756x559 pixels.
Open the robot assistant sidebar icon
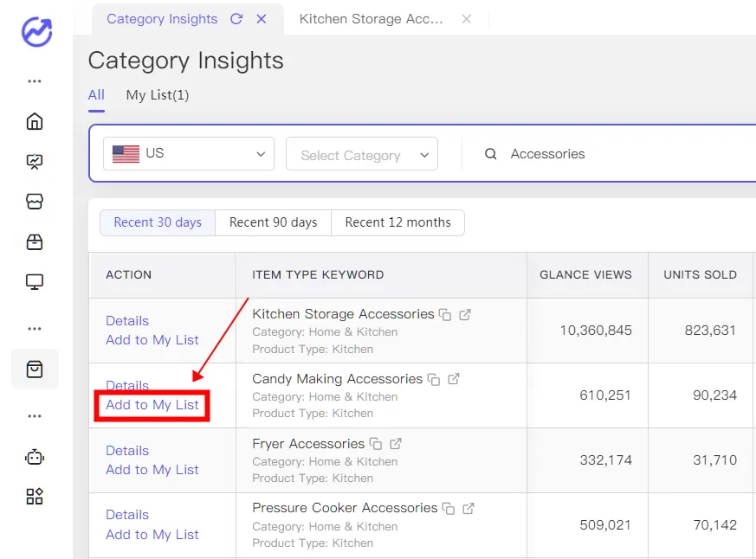point(35,457)
